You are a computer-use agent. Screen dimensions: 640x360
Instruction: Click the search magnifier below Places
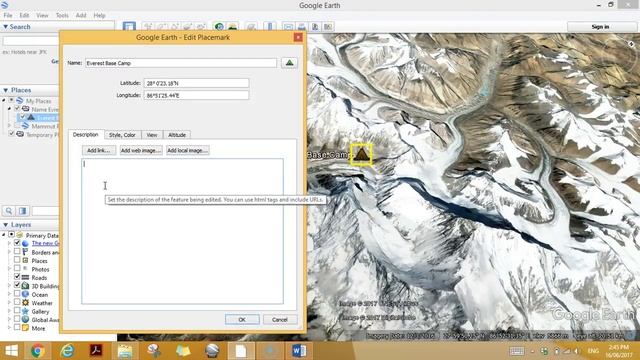pos(9,211)
